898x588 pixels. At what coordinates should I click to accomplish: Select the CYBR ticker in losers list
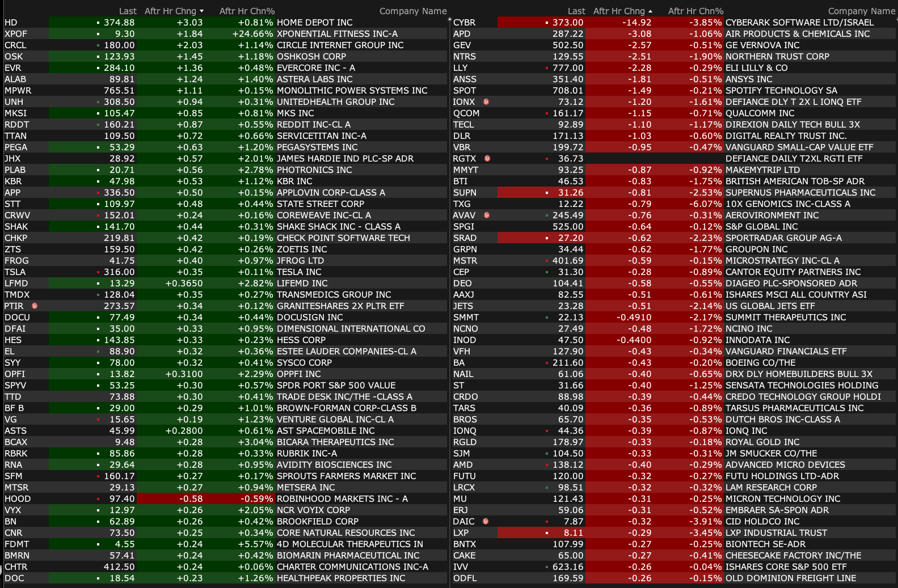pyautogui.click(x=464, y=23)
